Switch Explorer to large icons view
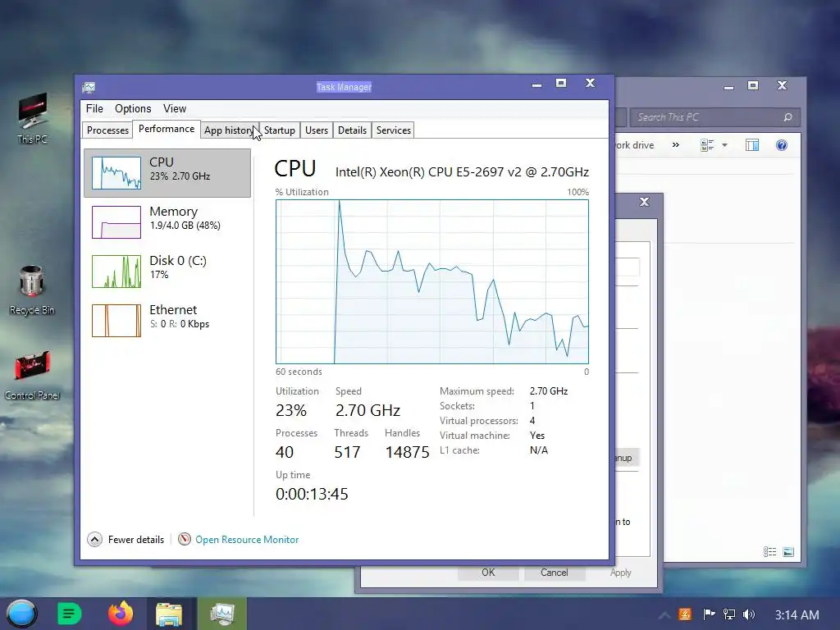The width and height of the screenshot is (840, 630). point(788,552)
